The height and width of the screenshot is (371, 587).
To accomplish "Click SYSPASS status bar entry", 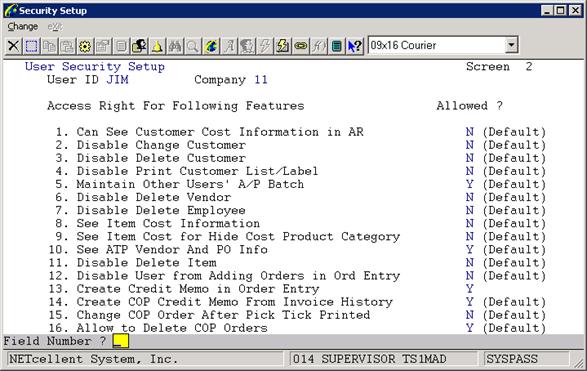I will 526,359.
